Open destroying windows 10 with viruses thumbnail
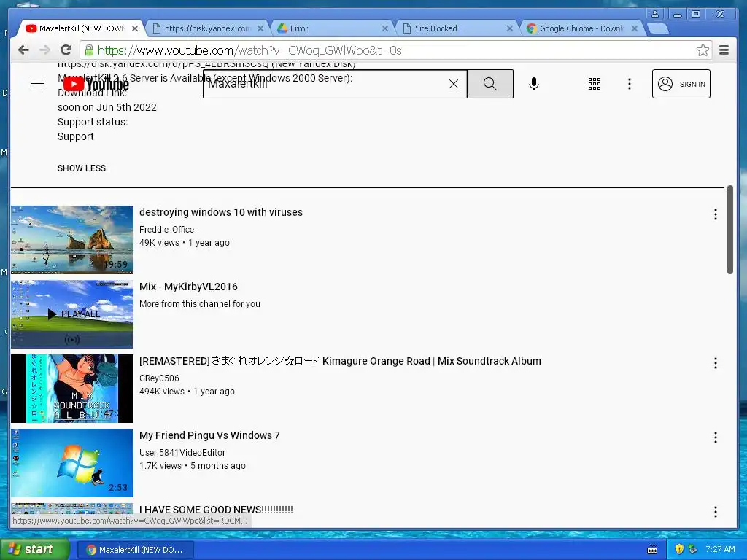This screenshot has width=747, height=560. [x=72, y=239]
